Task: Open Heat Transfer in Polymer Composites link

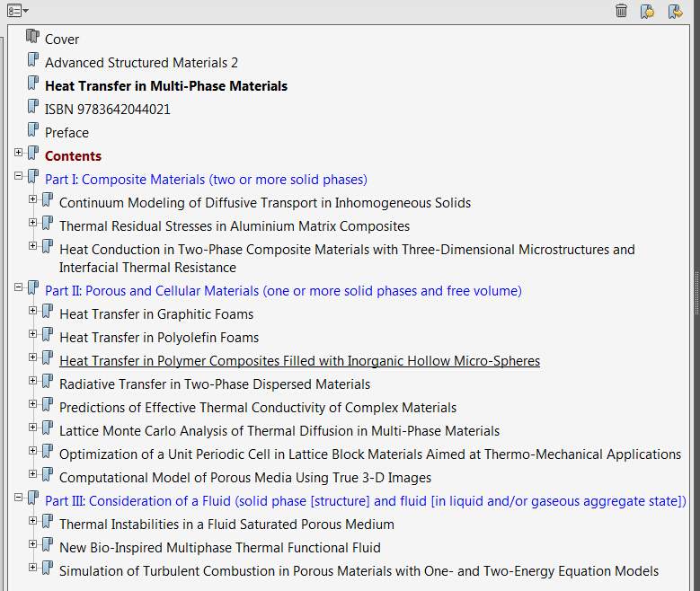Action: 299,361
